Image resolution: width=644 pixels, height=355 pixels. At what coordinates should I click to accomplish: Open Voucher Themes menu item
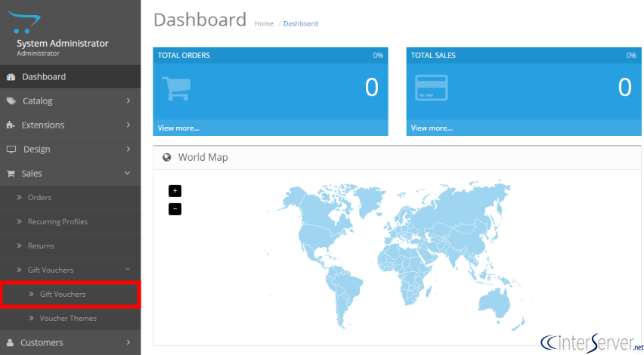click(68, 319)
